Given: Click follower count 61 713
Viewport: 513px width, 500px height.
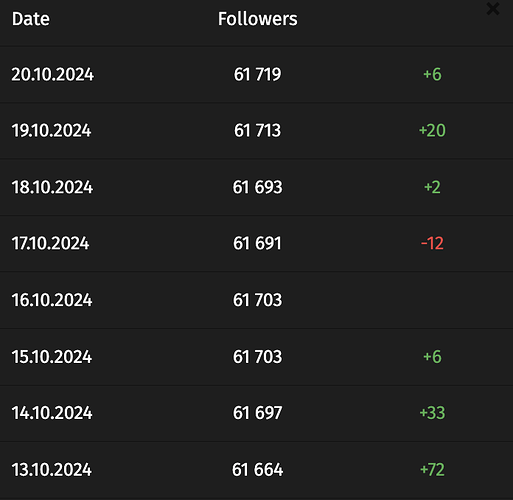Looking at the screenshot, I should pyautogui.click(x=257, y=130).
